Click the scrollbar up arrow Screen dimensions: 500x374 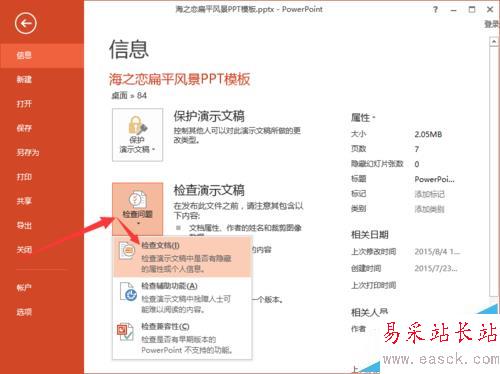click(x=494, y=42)
